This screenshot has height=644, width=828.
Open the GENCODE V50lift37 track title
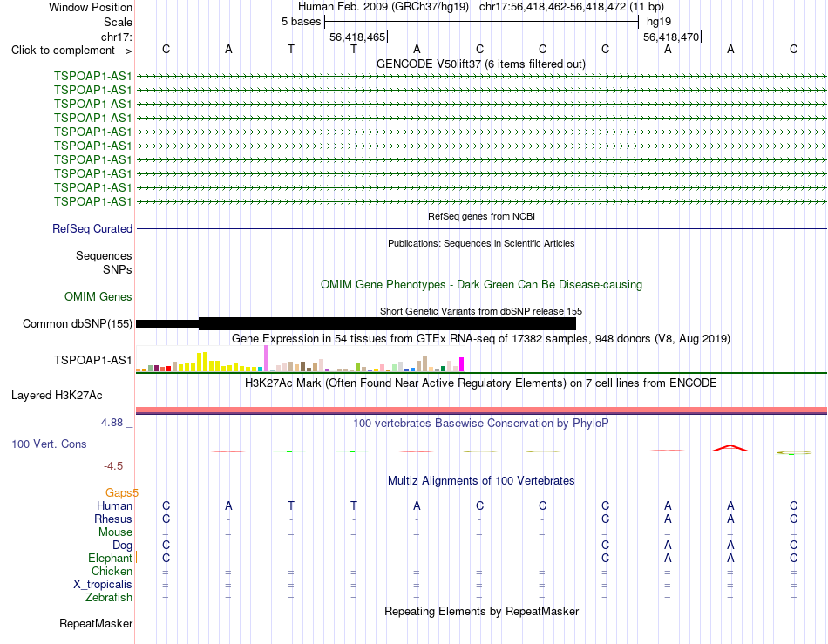481,64
